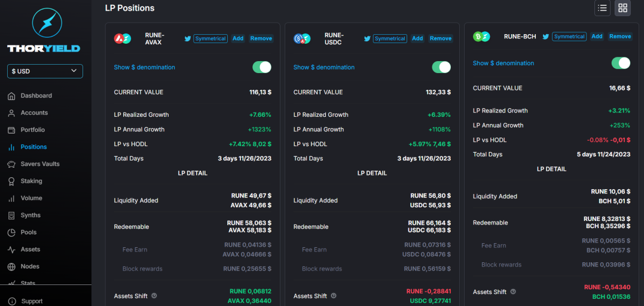Toggle $ denomination for RUNE-AVAX position
Viewport: 644px width, 306px height.
coord(262,67)
